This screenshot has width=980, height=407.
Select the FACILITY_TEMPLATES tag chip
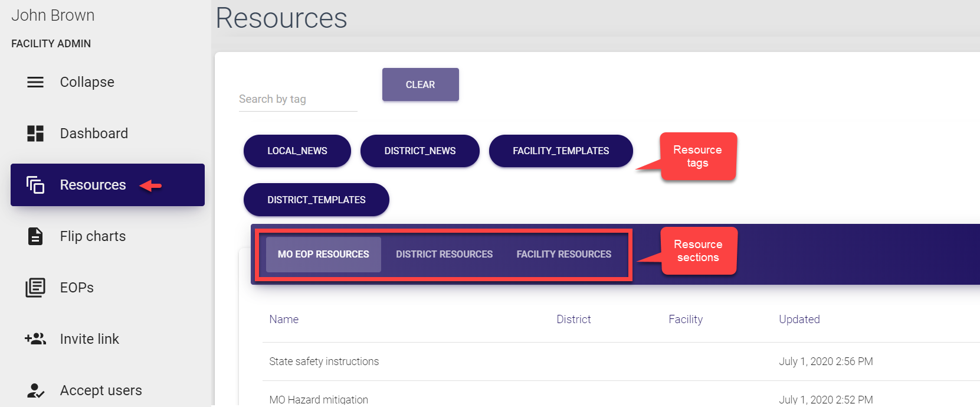[561, 151]
